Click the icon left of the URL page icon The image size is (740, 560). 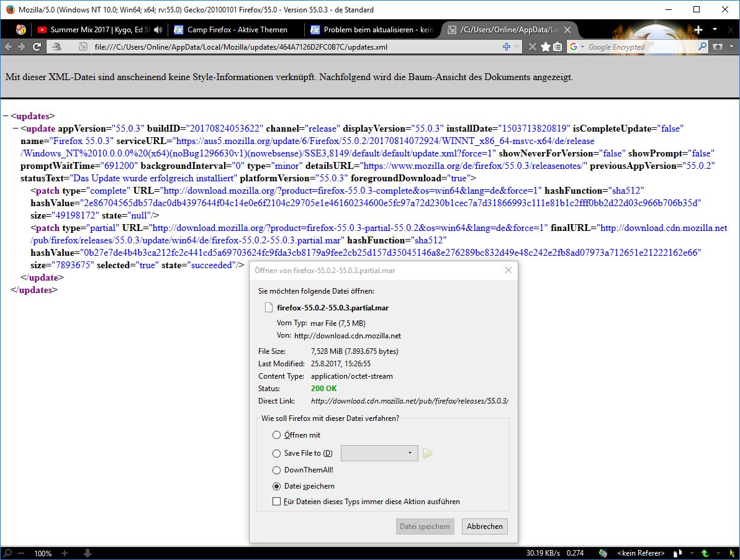click(x=56, y=47)
